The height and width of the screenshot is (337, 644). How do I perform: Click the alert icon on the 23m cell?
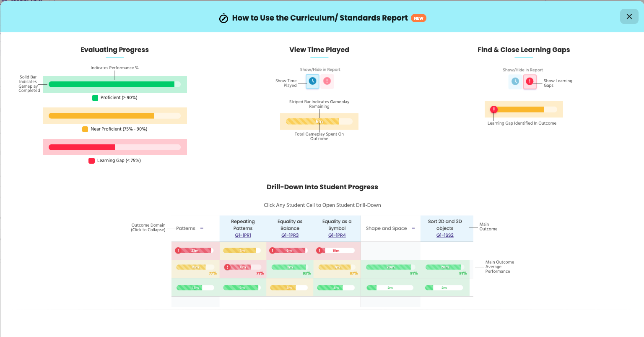[178, 251]
